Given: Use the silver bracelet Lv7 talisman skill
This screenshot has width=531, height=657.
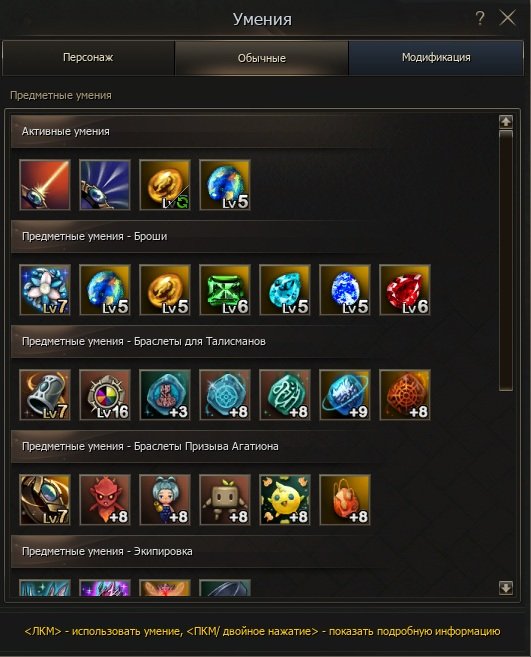Looking at the screenshot, I should (x=45, y=395).
